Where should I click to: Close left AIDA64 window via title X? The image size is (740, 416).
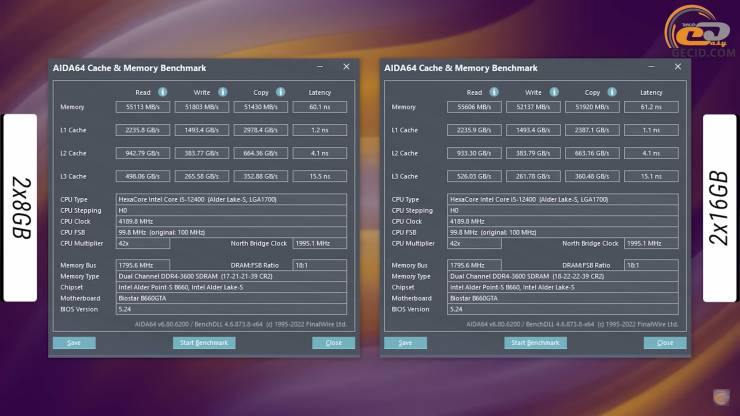pos(346,67)
